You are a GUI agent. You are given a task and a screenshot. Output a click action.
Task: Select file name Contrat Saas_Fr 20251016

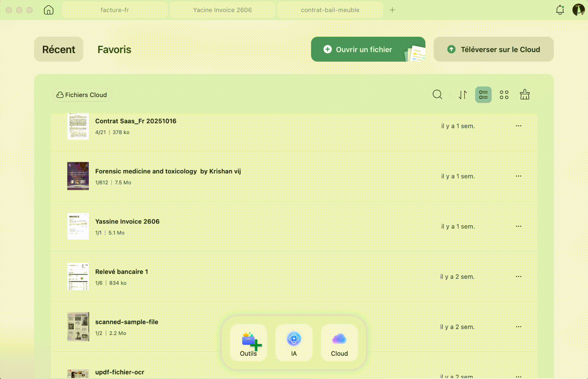point(136,121)
